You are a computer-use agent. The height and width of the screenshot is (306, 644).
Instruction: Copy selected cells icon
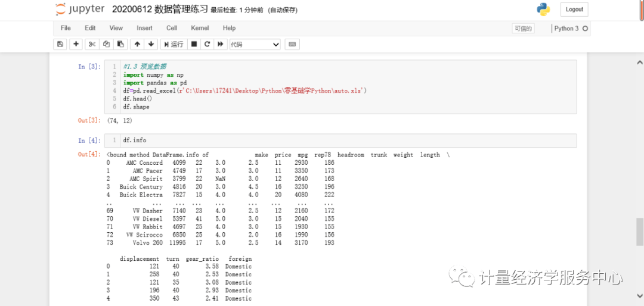click(106, 44)
